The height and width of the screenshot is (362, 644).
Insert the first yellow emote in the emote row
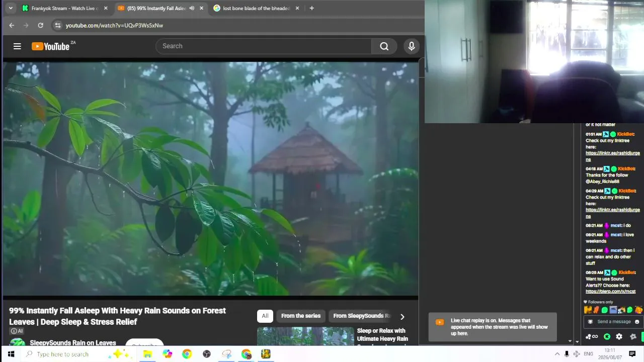click(x=588, y=310)
